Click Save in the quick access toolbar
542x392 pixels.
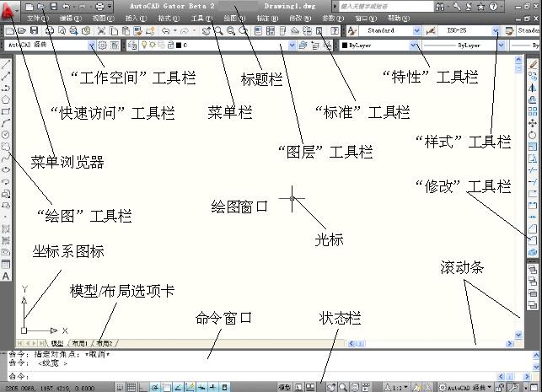pyautogui.click(x=54, y=6)
